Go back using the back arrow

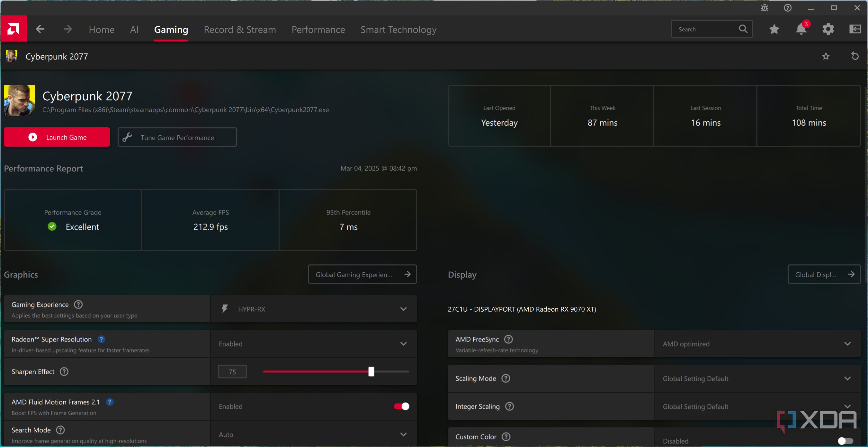pyautogui.click(x=40, y=29)
